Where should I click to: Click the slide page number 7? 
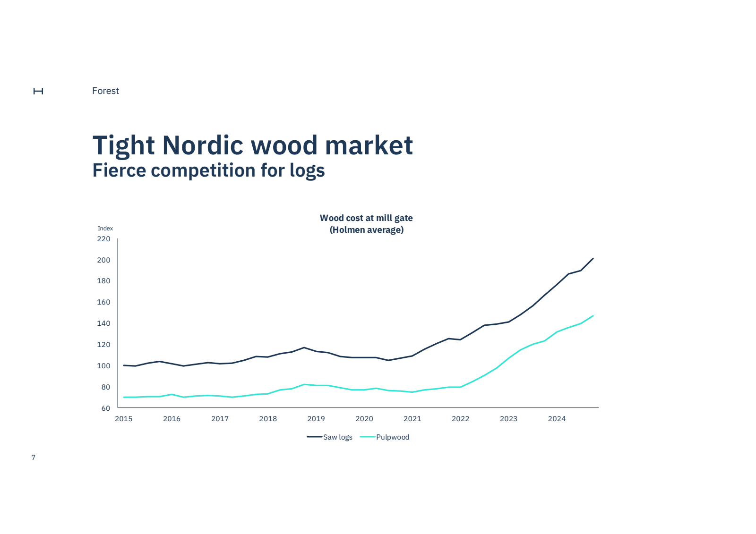34,458
